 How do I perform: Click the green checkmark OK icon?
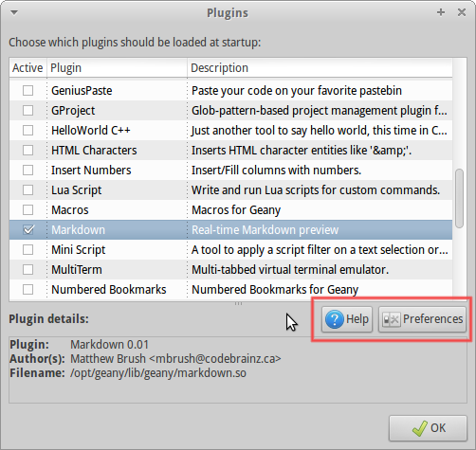420,428
